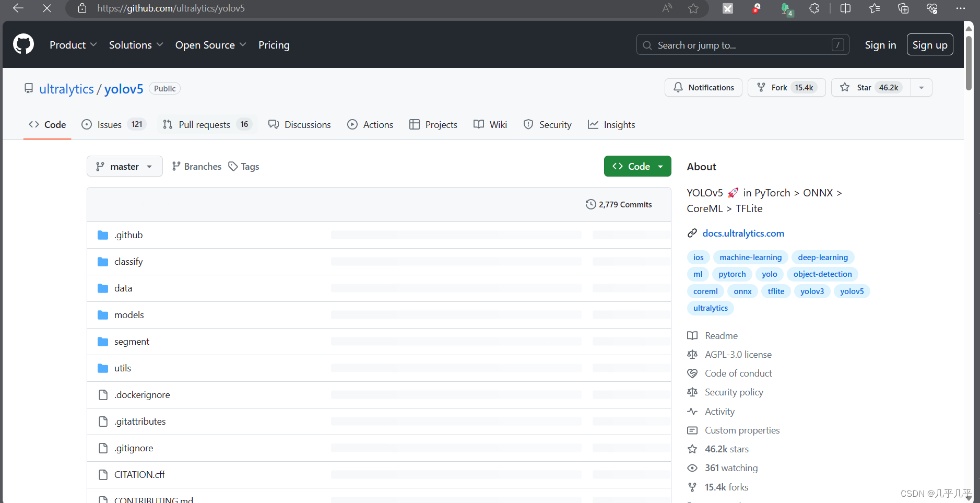Viewport: 980px width, 503px height.
Task: Open the CITATION.cff file
Action: pos(139,475)
